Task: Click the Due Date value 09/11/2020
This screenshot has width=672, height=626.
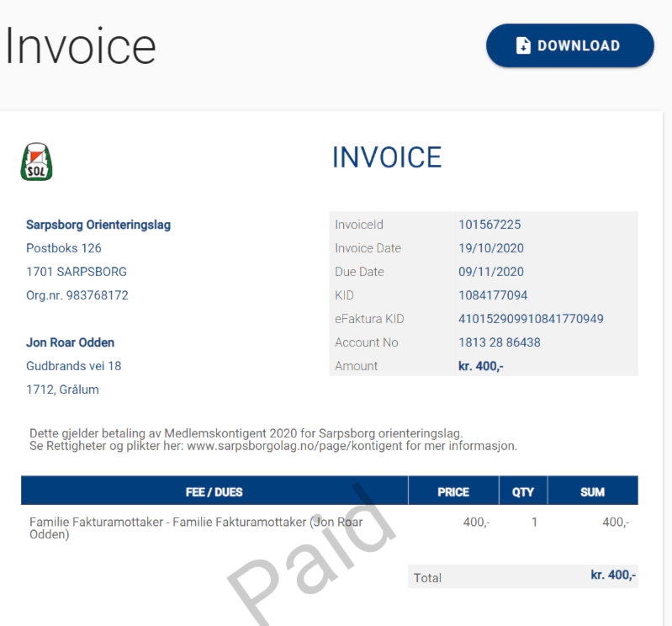Action: [490, 272]
